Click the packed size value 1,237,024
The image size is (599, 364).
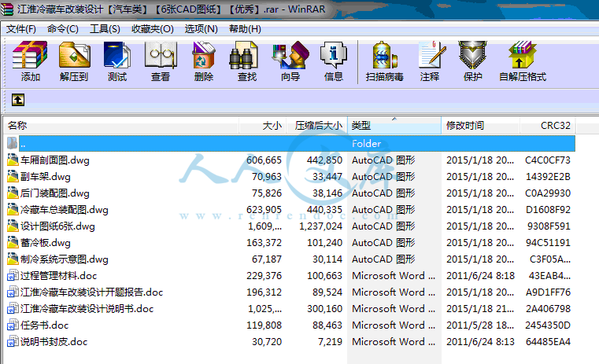[x=320, y=226]
